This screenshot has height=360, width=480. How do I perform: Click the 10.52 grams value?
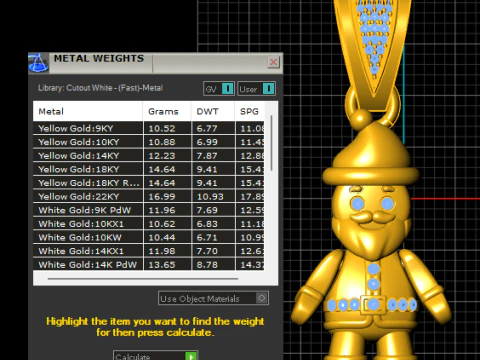[x=162, y=129]
